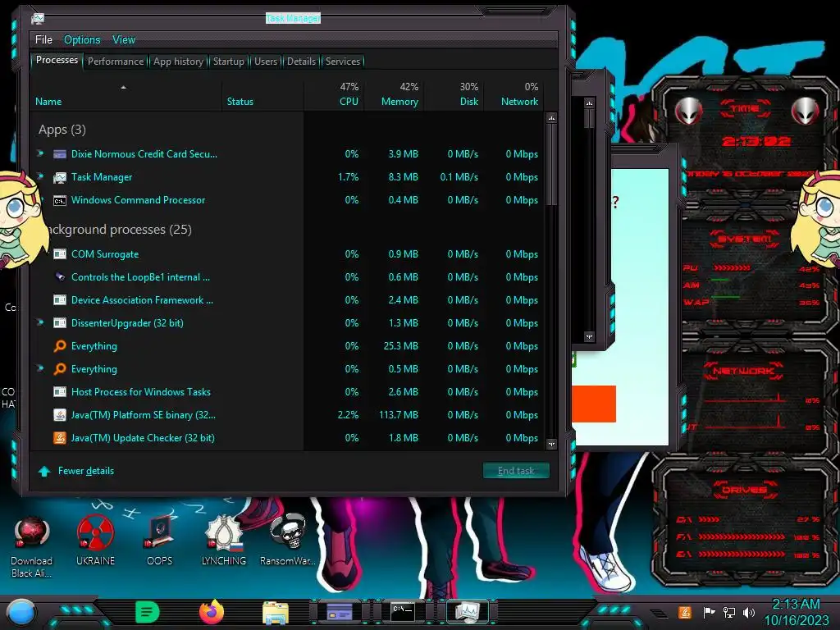Click the process list scrollbar thumb
This screenshot has width=840, height=630.
tap(551, 163)
